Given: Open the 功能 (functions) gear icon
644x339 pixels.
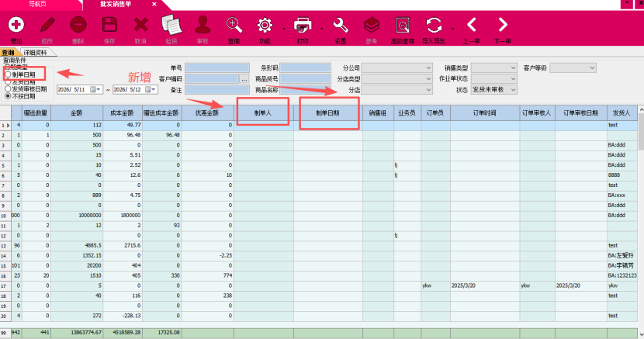Looking at the screenshot, I should point(265,25).
